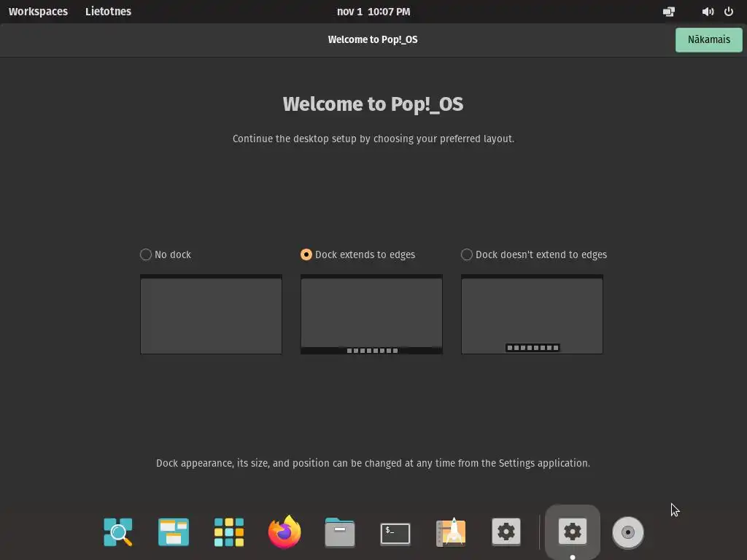
Task: Launch Firefox from the dock
Action: click(x=285, y=532)
